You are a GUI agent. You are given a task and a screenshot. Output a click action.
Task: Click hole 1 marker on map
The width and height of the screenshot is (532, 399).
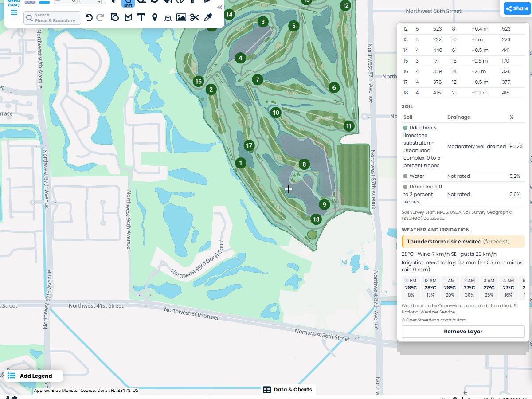point(241,163)
